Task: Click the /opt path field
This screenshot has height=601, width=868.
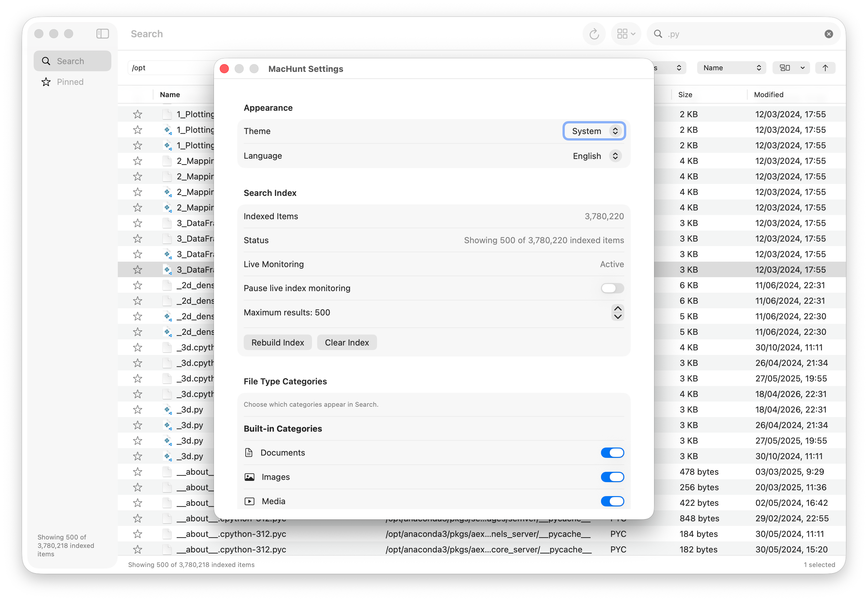Action: pos(171,68)
